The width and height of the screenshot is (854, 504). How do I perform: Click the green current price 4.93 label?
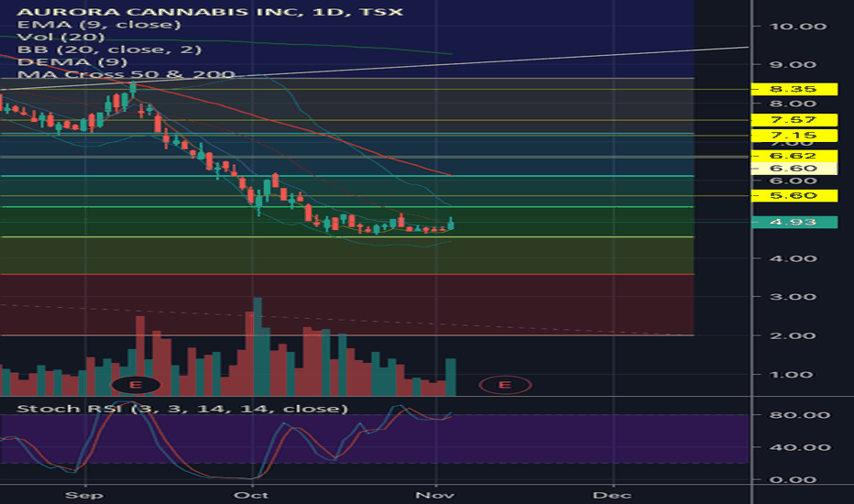(x=794, y=223)
